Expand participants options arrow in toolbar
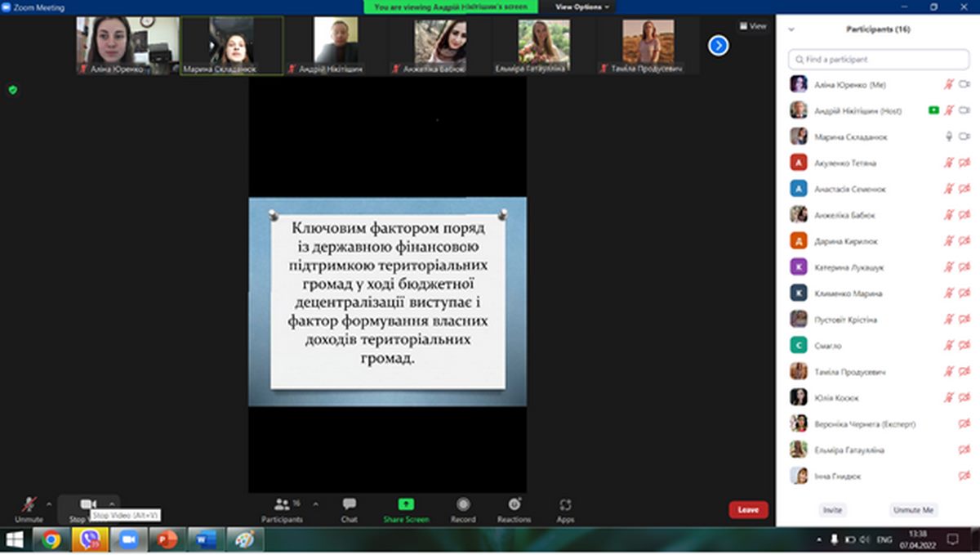This screenshot has height=555, width=980. (316, 504)
